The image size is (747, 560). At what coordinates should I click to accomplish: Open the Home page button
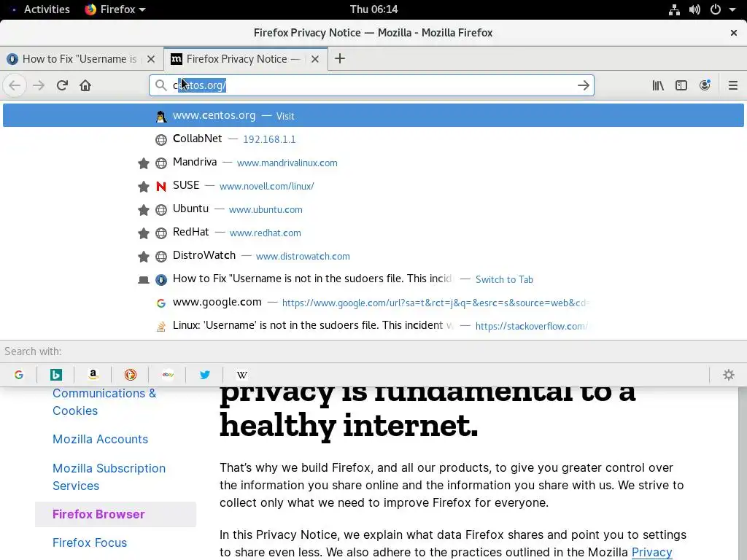[x=85, y=86]
